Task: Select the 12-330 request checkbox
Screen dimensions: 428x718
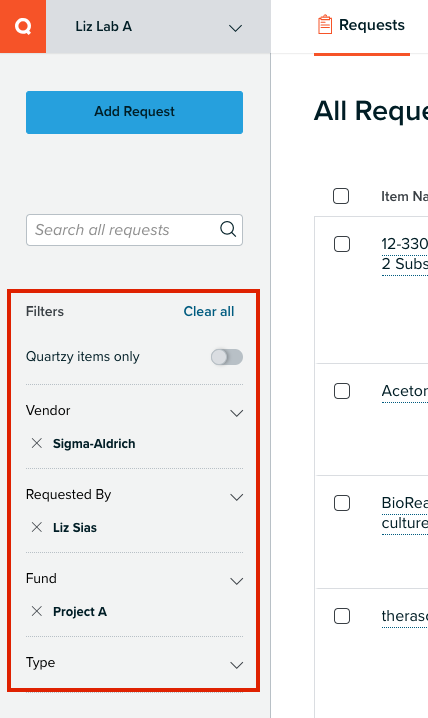Action: pyautogui.click(x=342, y=244)
